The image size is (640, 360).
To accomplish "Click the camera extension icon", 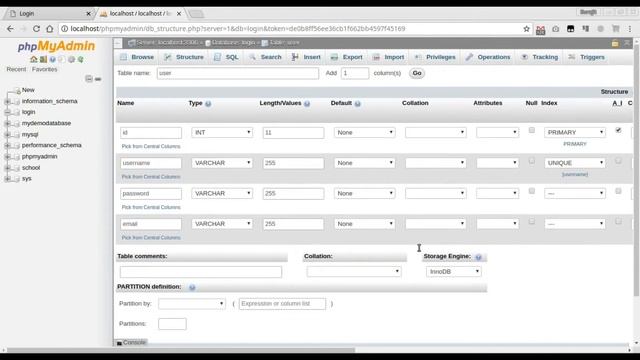I will point(556,29).
